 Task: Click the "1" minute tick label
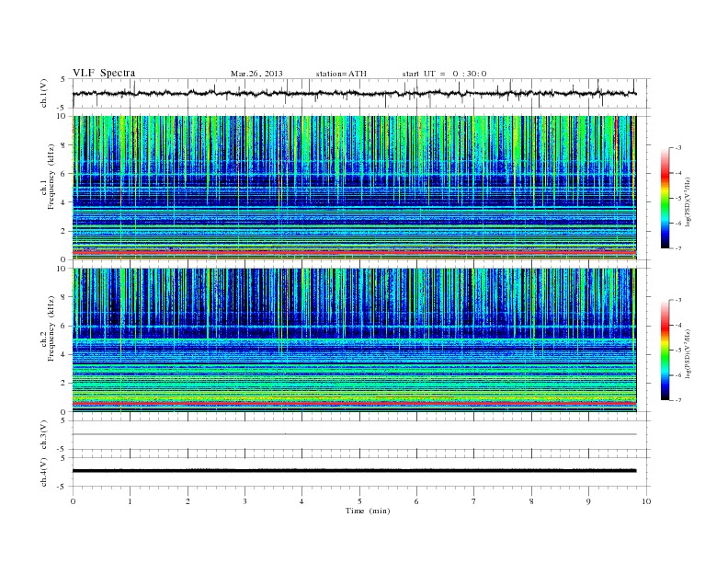(x=130, y=501)
